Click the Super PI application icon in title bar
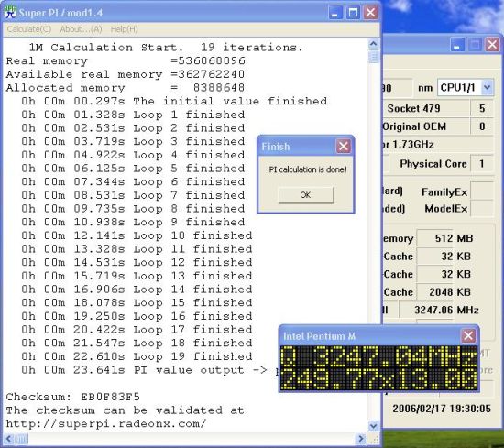504x448 pixels. click(10, 13)
